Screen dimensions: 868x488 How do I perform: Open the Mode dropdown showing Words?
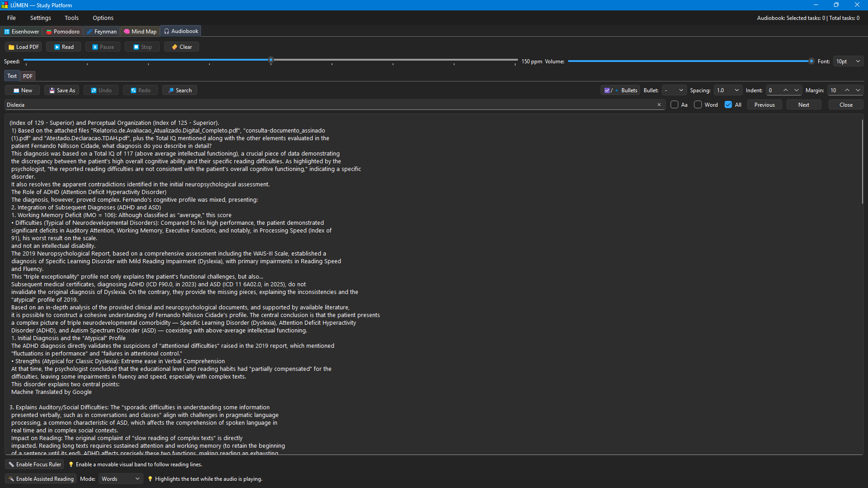coord(121,479)
